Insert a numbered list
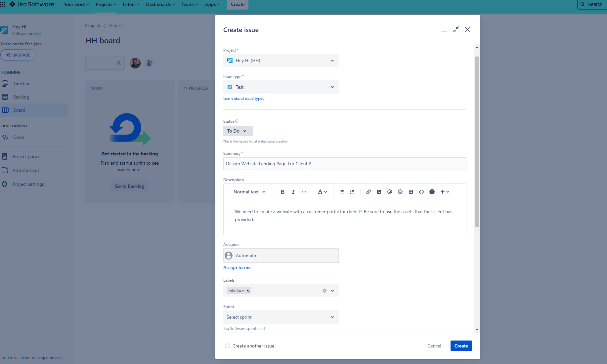 pos(352,192)
